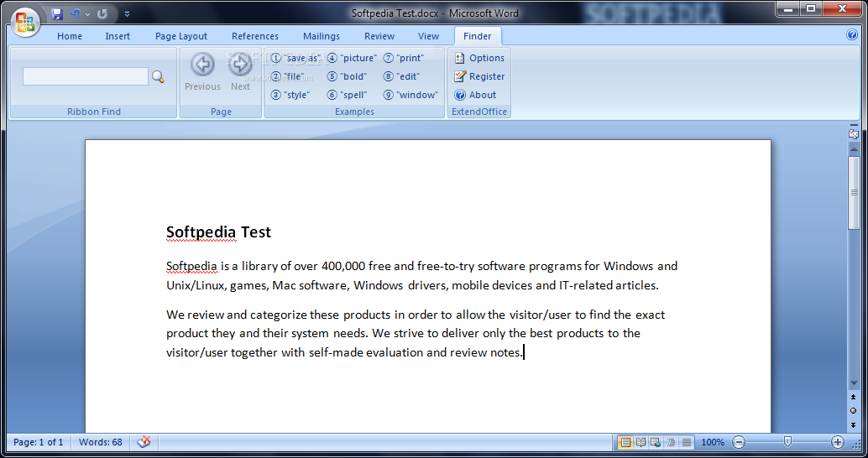868x458 pixels.
Task: Switch to Web Layout view
Action: [x=656, y=442]
